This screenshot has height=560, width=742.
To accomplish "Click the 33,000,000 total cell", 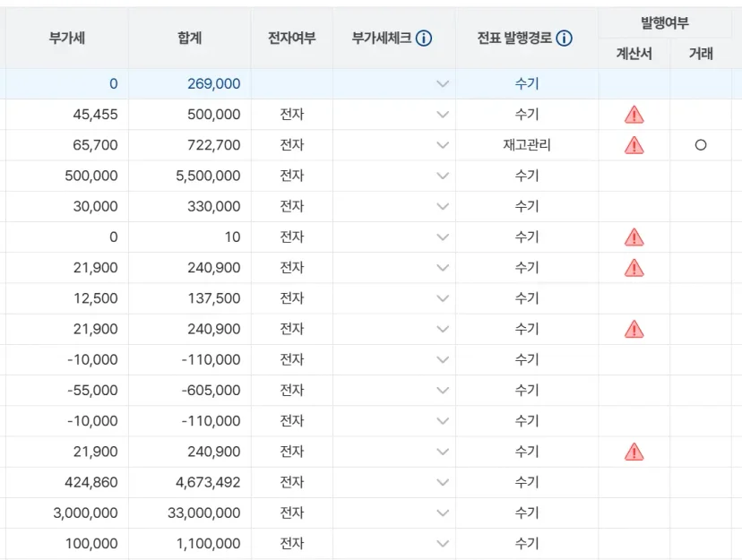I will tap(190, 513).
